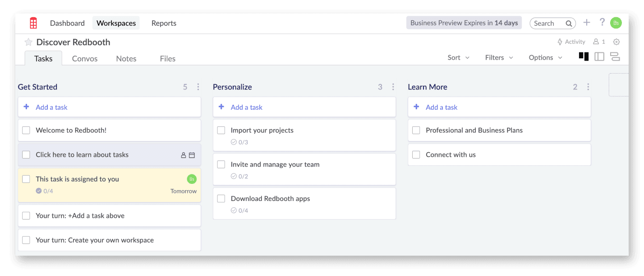Image resolution: width=644 pixels, height=276 pixels.
Task: Open Connect with us task title
Action: (451, 154)
